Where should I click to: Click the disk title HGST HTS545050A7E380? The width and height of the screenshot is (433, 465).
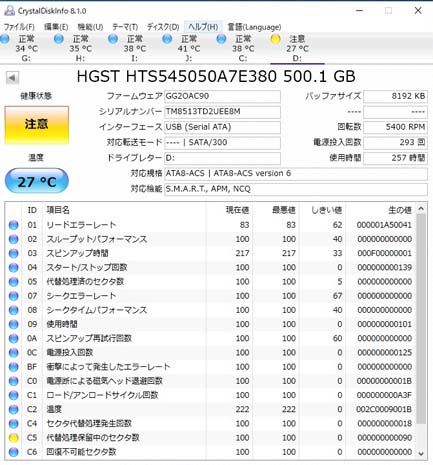177,77
